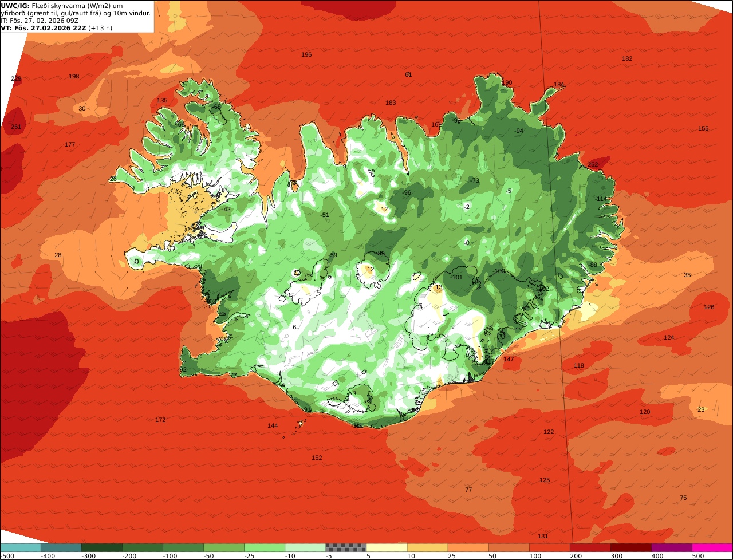The height and width of the screenshot is (560, 733).
Task: Click the value 30 in the northwest sea
Action: click(82, 108)
